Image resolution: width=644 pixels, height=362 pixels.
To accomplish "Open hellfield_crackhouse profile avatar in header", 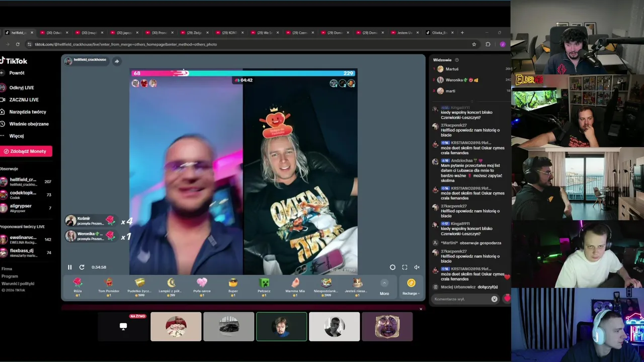I will [x=68, y=61].
